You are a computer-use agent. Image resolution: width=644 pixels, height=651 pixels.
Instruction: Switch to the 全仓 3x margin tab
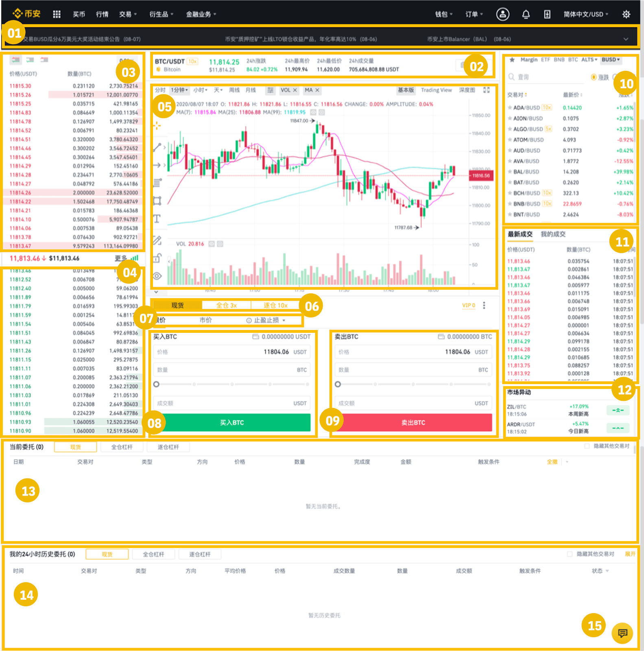[227, 306]
